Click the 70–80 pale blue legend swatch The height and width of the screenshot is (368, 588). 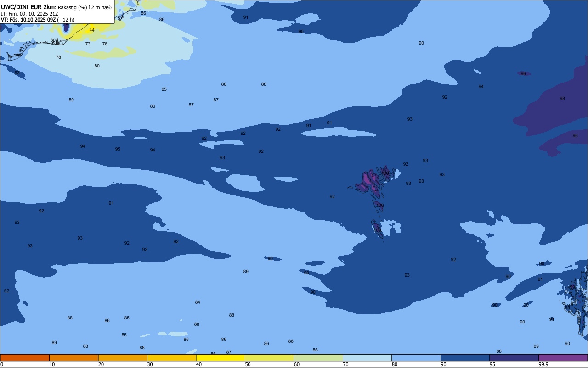(x=367, y=357)
